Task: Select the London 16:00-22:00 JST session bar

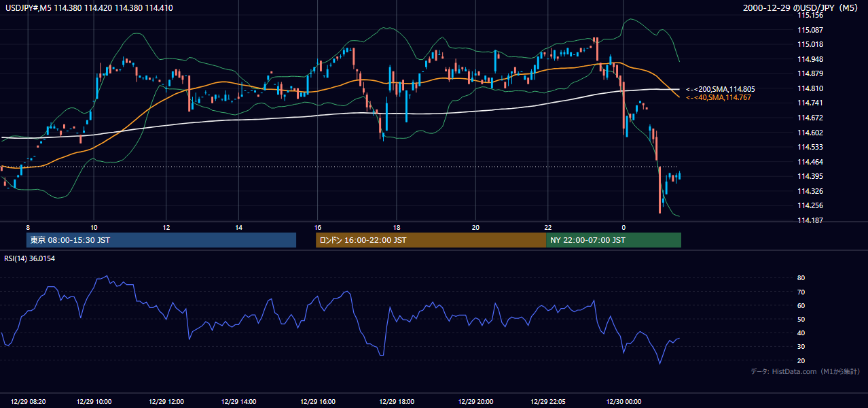Action: click(x=431, y=240)
